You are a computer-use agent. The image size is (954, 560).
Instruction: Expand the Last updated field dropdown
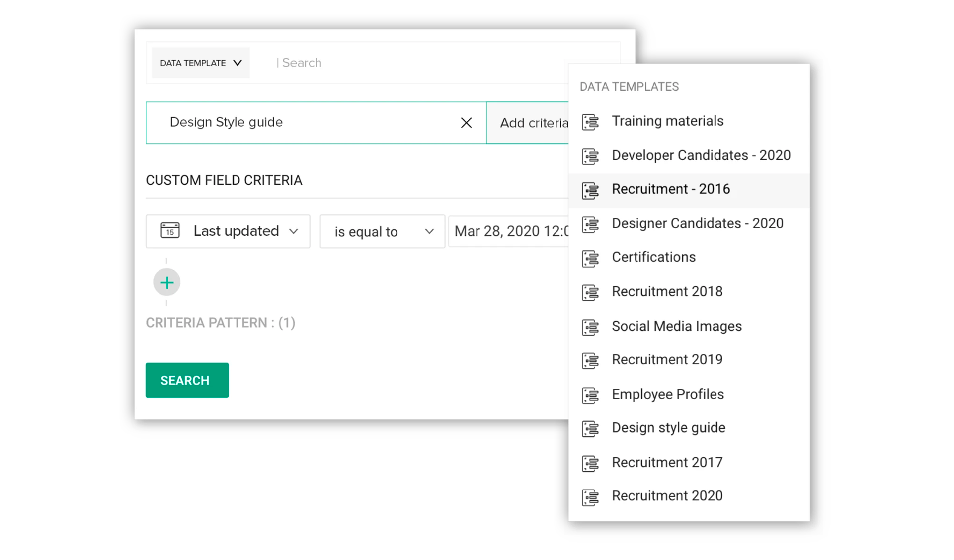pos(293,231)
